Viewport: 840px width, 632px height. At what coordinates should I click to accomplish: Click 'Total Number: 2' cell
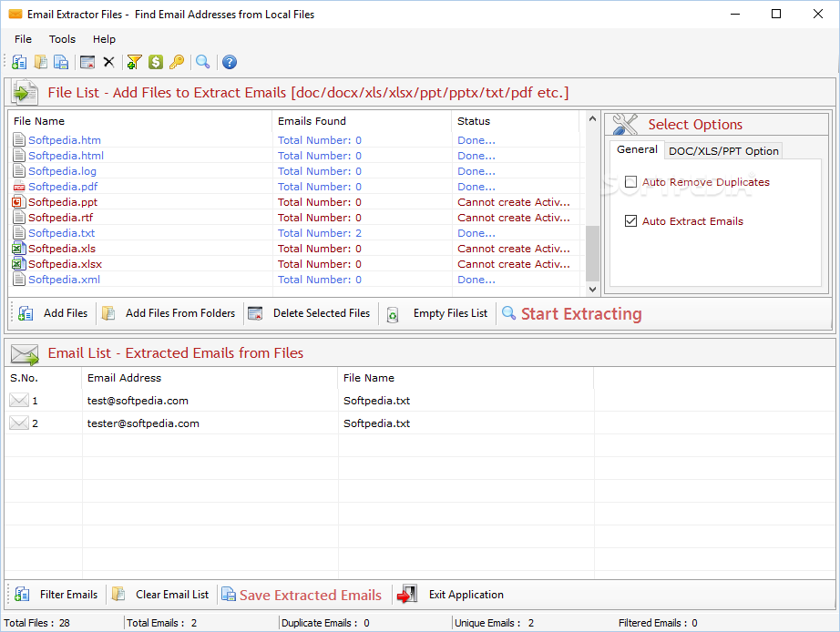click(x=319, y=233)
